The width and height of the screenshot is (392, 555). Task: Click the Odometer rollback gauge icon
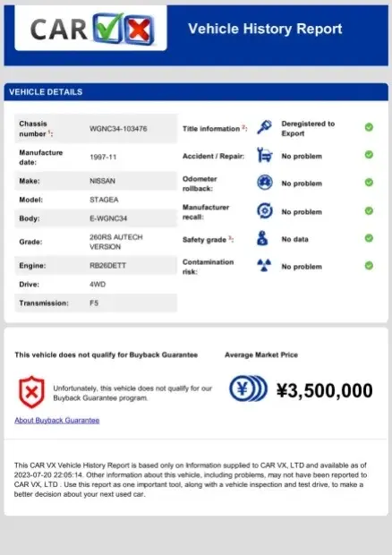click(x=264, y=183)
